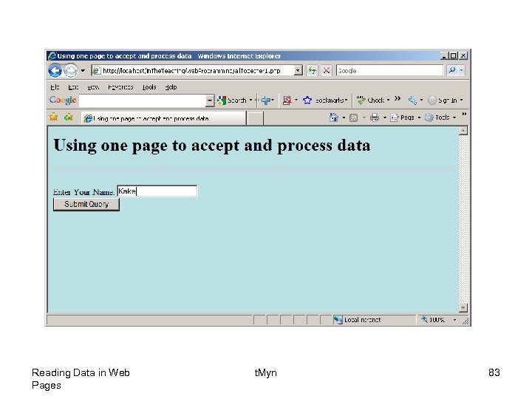Image resolution: width=532 pixels, height=399 pixels.
Task: Click the page heading text 'Using one page'
Action: tap(111, 146)
